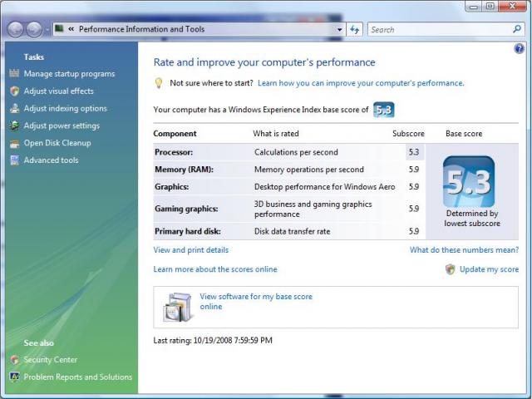The width and height of the screenshot is (532, 399).
Task: Open Manage startup programs task
Action: [69, 74]
